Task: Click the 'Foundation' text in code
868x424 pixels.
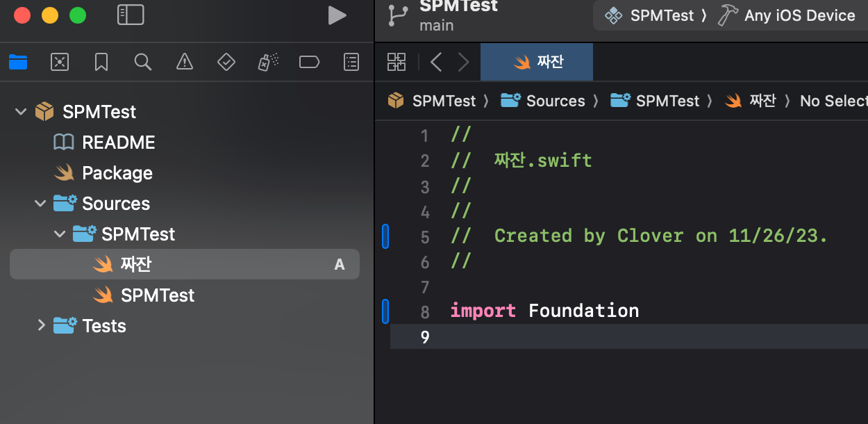Action: pyautogui.click(x=583, y=311)
